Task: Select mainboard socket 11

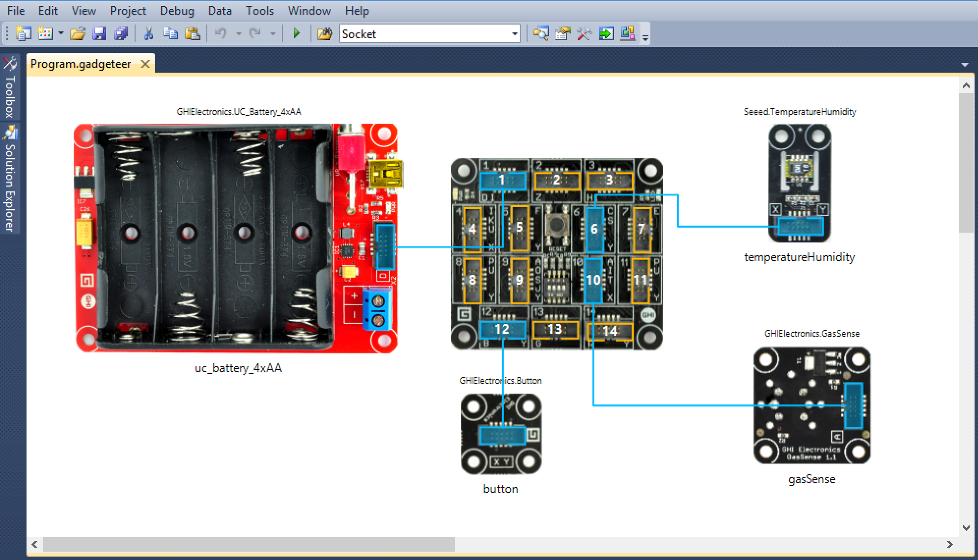Action: [x=641, y=281]
